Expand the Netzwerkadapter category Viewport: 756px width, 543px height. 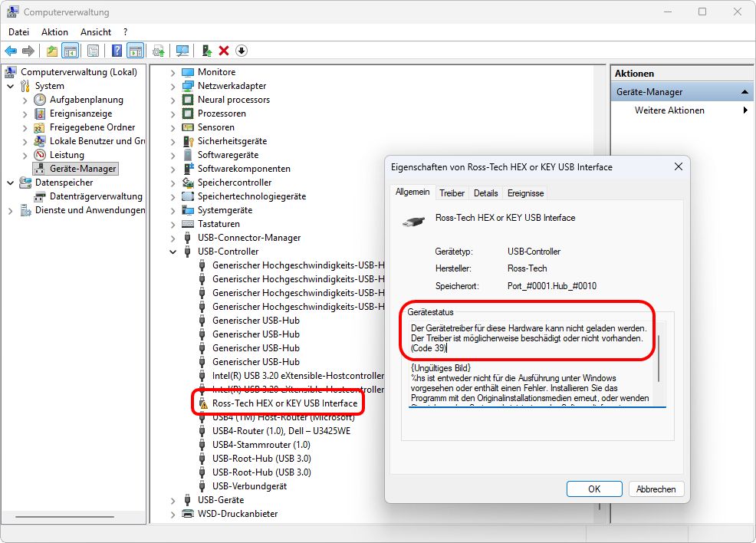coord(173,87)
